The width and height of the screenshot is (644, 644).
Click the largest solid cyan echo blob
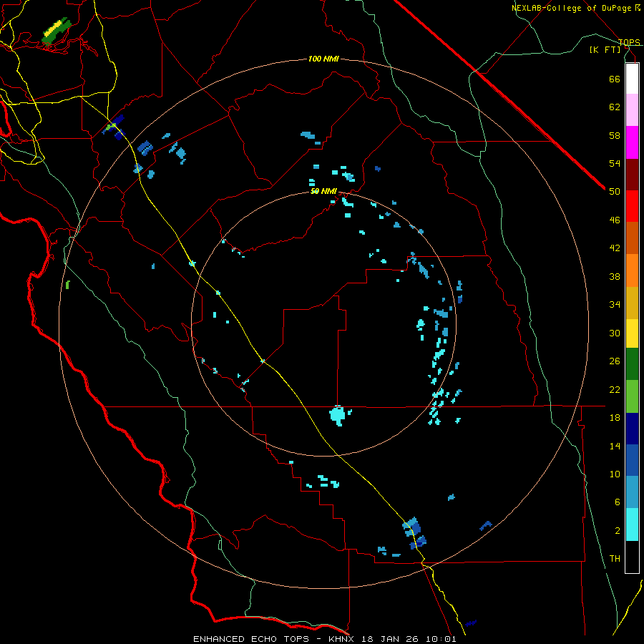[x=337, y=415]
